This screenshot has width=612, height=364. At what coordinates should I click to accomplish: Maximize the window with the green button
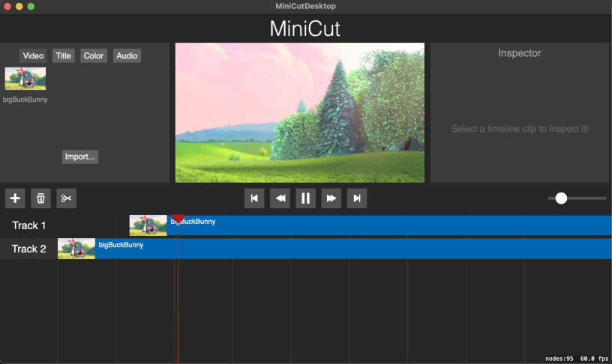click(31, 6)
